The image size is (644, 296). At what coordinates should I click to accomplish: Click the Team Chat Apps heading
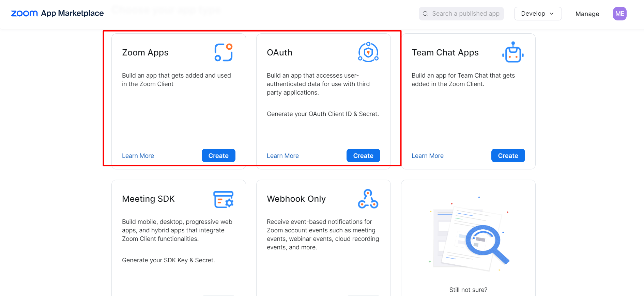[445, 53]
